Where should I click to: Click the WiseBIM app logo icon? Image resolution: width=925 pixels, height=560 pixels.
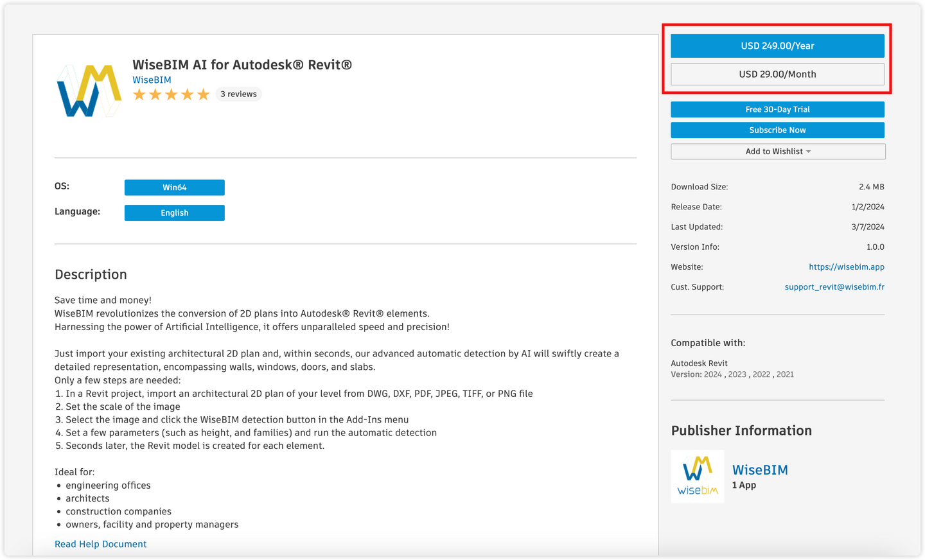coord(89,91)
